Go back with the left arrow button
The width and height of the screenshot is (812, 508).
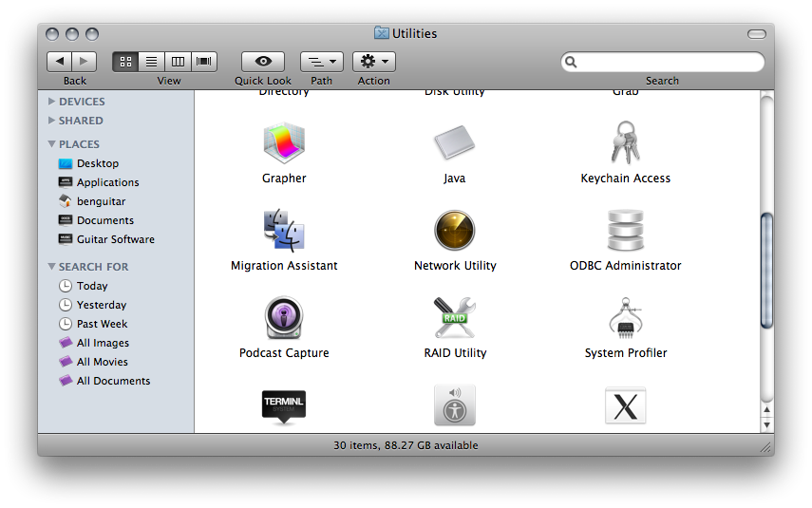point(60,62)
